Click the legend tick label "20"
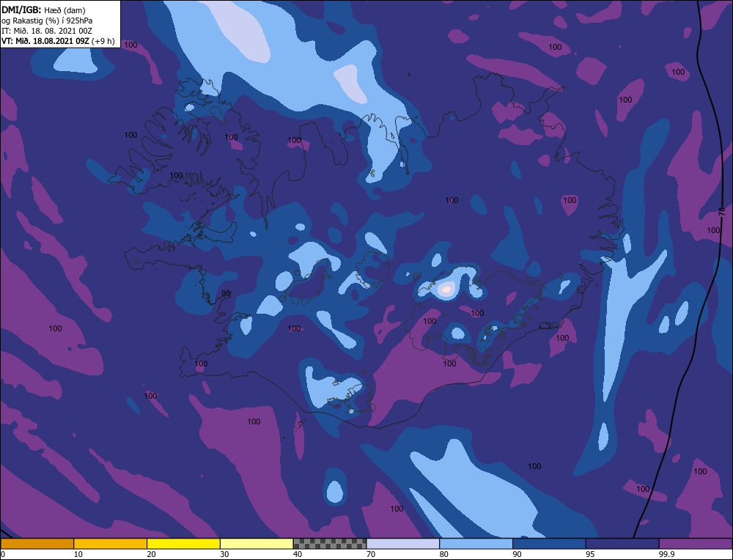 pos(151,554)
